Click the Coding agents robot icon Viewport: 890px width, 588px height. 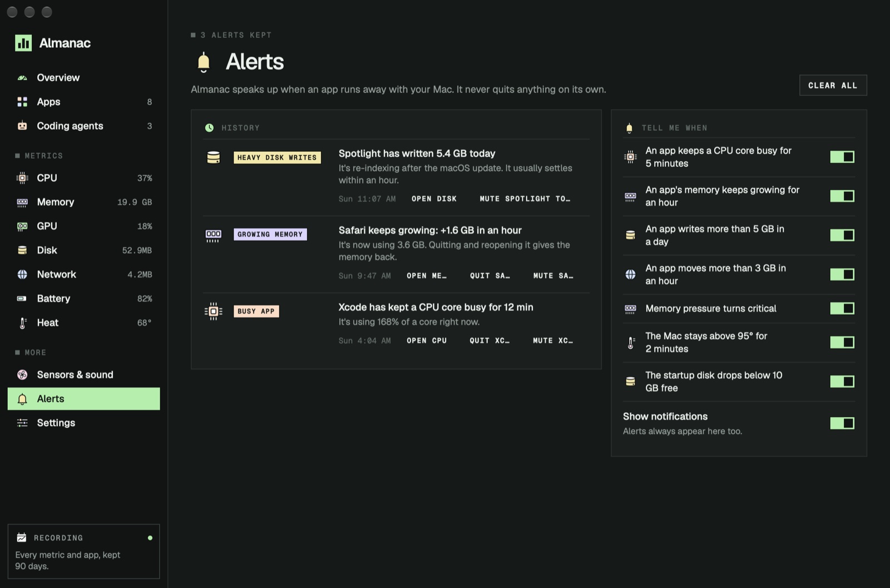[22, 126]
